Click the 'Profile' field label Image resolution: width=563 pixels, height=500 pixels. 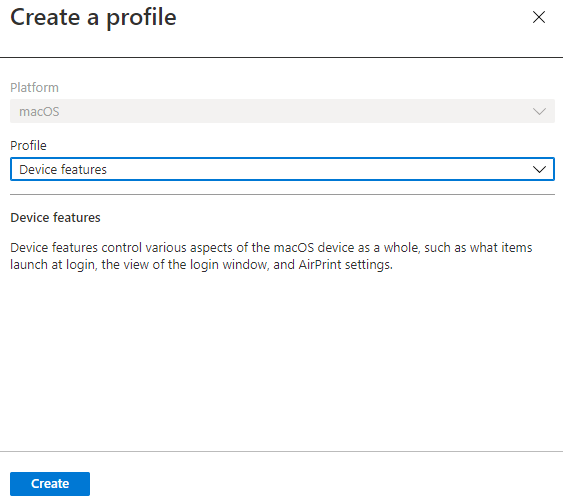(x=28, y=145)
